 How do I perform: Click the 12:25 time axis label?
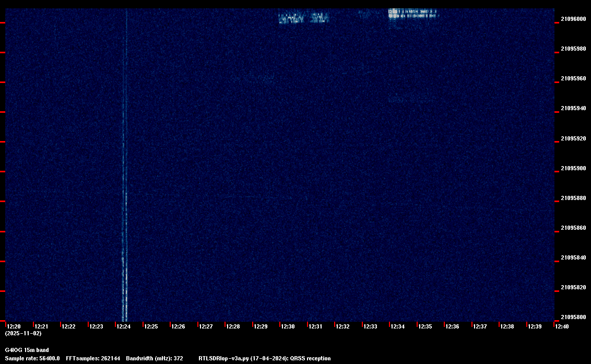click(x=151, y=326)
